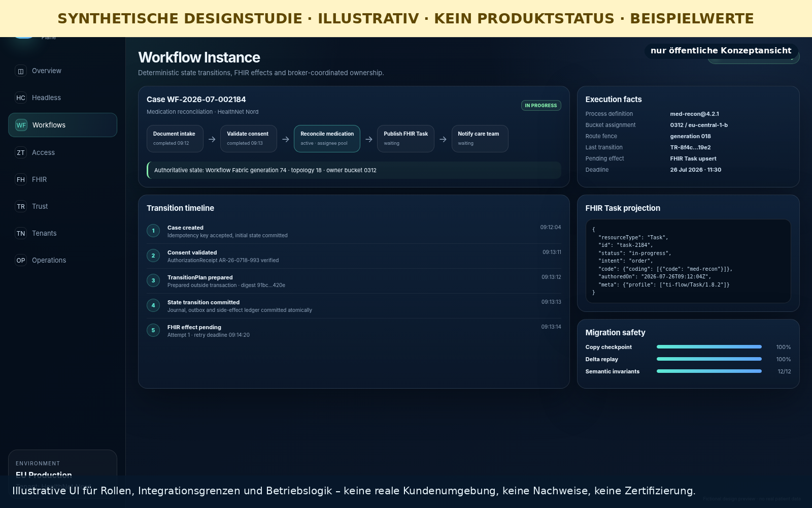Click the OP Operations badge icon
Image resolution: width=812 pixels, height=508 pixels.
(21, 260)
